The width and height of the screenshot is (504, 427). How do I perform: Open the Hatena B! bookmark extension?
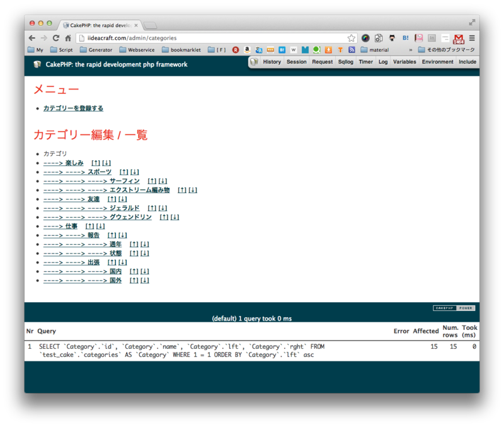coord(405,38)
